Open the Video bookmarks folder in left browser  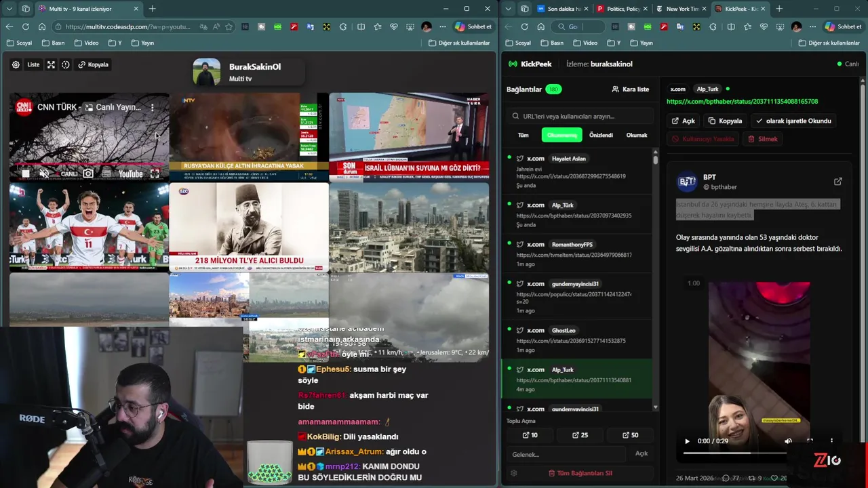86,43
